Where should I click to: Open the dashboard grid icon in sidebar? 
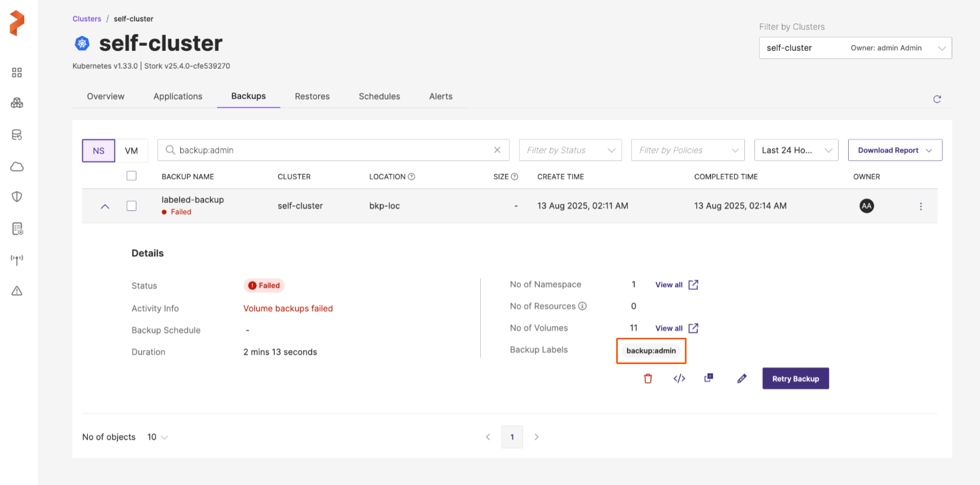[17, 72]
